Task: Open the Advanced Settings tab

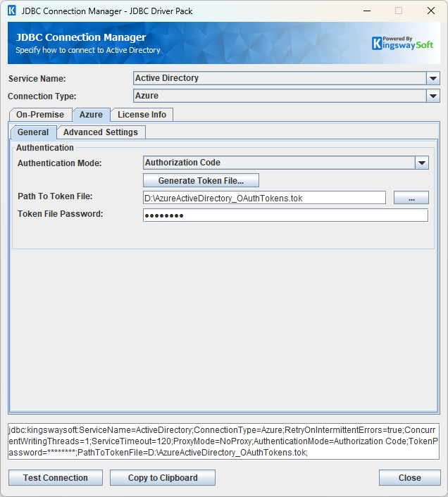Action: (101, 132)
